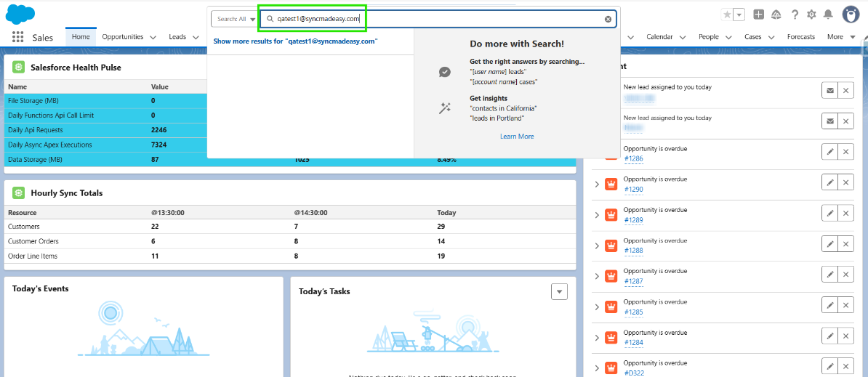Open Global Actions plus icon
The height and width of the screenshot is (377, 868).
pos(759,15)
